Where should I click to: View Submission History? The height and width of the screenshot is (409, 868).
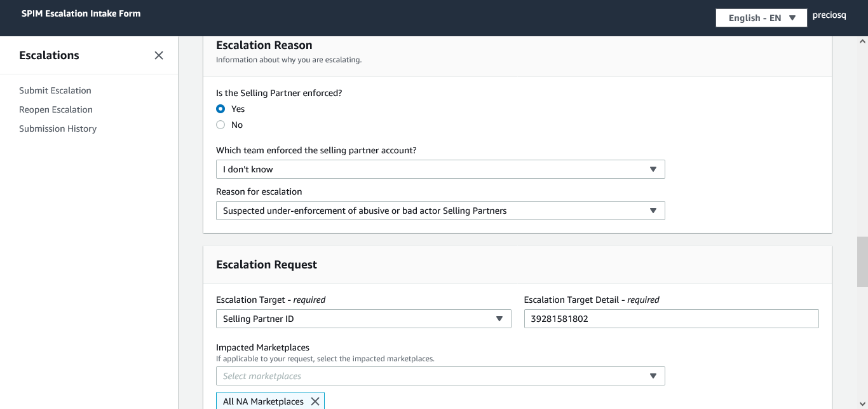pos(58,128)
